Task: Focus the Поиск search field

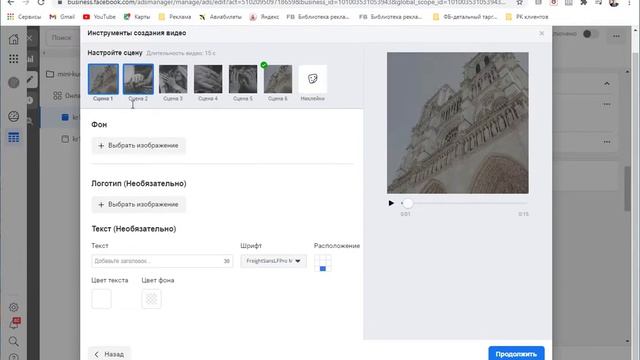Action: point(62,38)
